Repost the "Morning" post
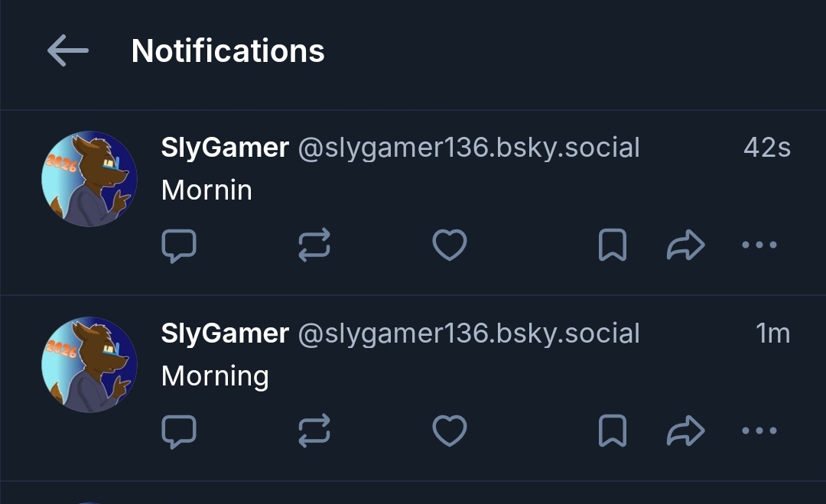826x504 pixels. 314,431
